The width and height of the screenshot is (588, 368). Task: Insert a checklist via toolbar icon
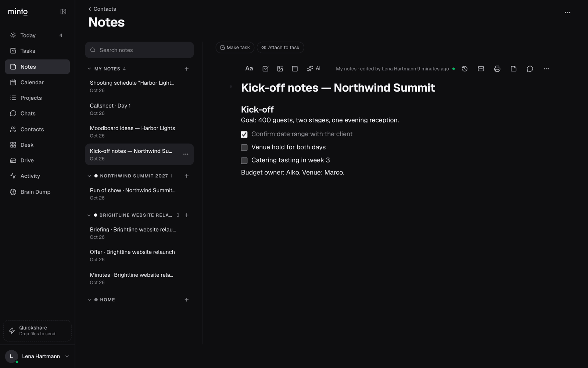point(265,69)
